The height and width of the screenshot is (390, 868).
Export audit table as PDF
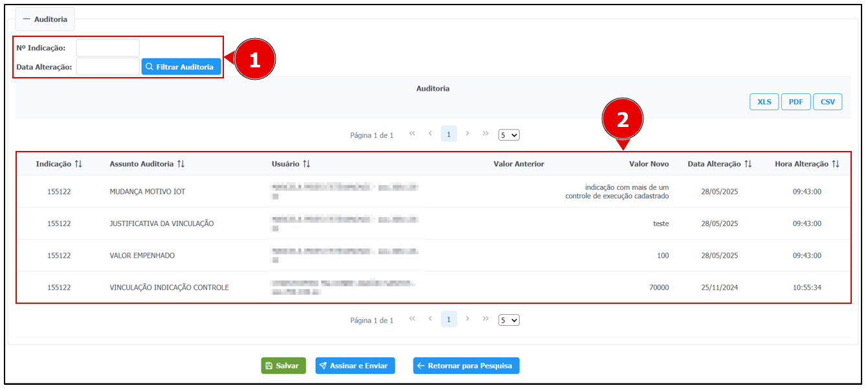[x=796, y=102]
